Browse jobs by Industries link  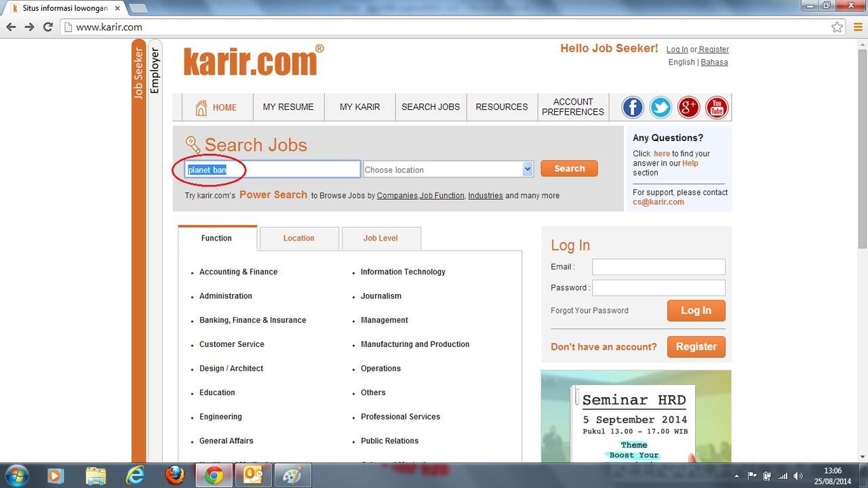(x=486, y=195)
